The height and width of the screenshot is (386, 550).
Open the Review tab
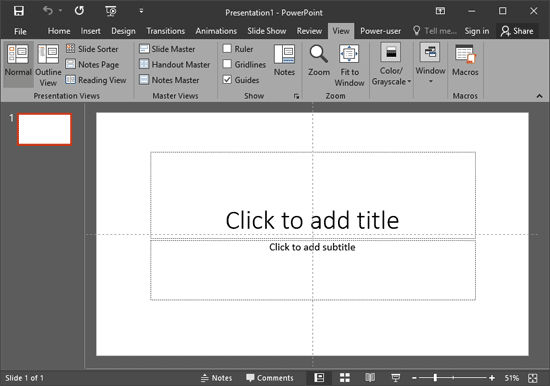(309, 31)
